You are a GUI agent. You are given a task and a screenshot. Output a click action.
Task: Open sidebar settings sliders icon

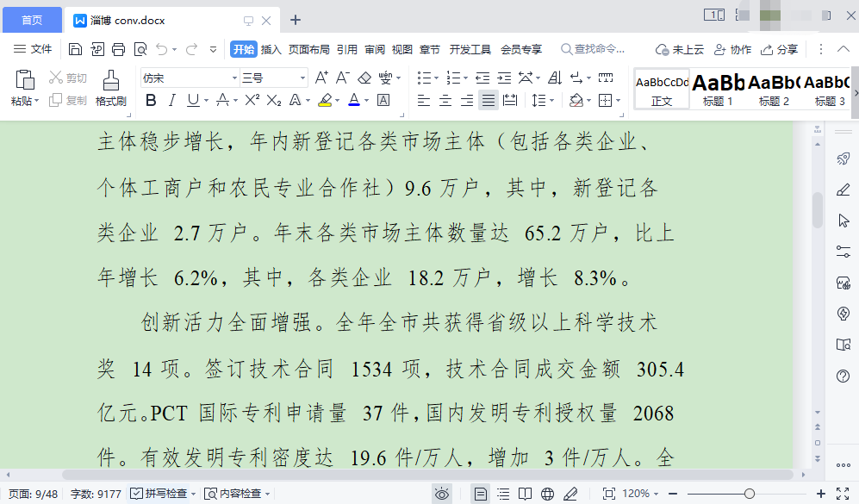[x=843, y=252]
